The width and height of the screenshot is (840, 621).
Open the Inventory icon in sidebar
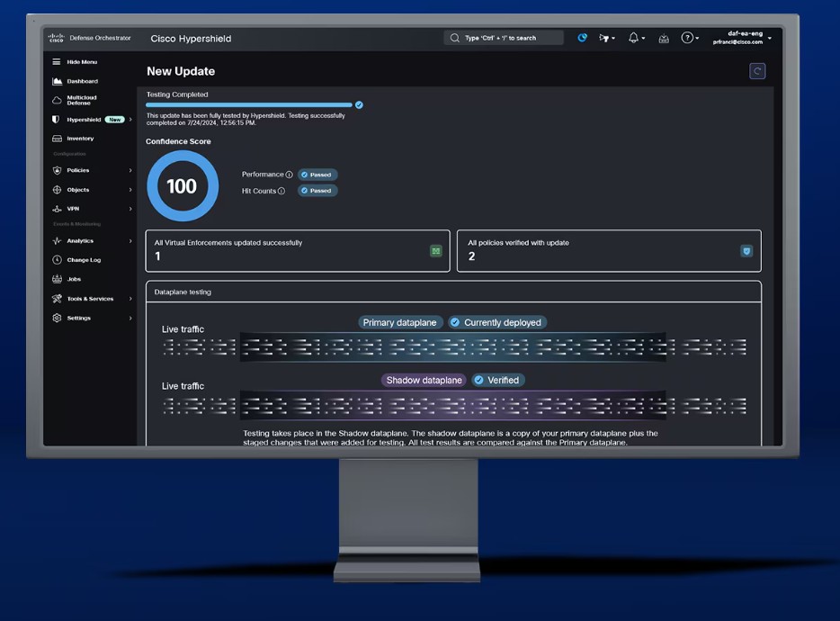click(x=57, y=139)
